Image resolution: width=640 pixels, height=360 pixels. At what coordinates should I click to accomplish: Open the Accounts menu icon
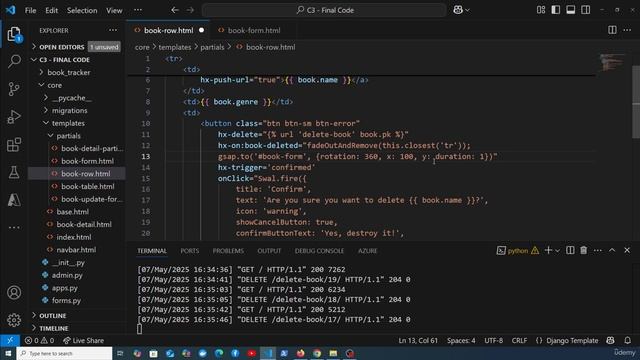click(x=14, y=293)
